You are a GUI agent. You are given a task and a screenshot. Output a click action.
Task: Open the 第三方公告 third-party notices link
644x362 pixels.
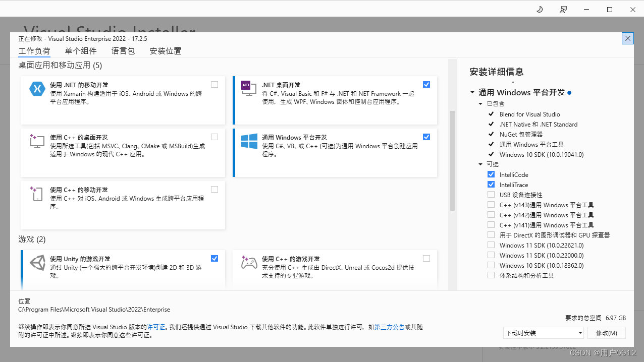[390, 327]
